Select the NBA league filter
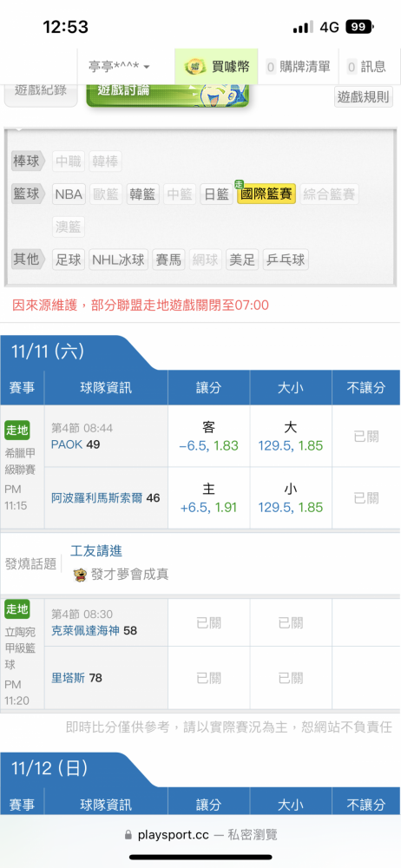Viewport: 401px width, 868px height. (69, 194)
